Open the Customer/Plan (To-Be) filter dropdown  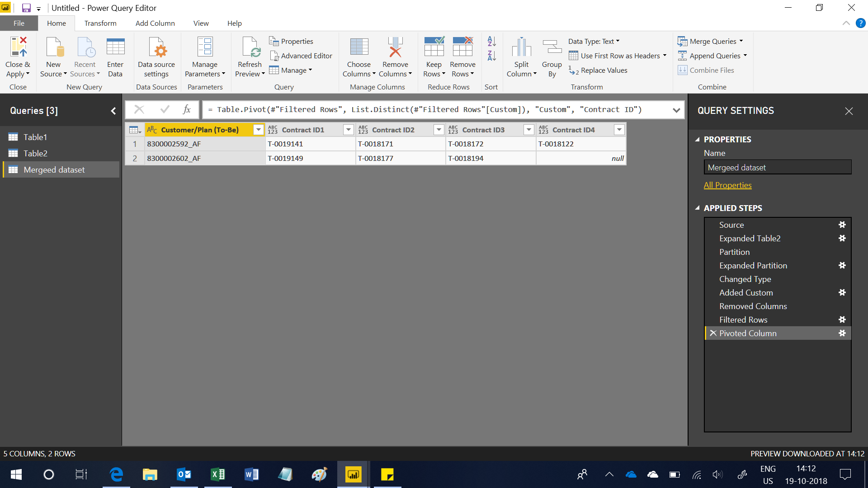pyautogui.click(x=258, y=130)
